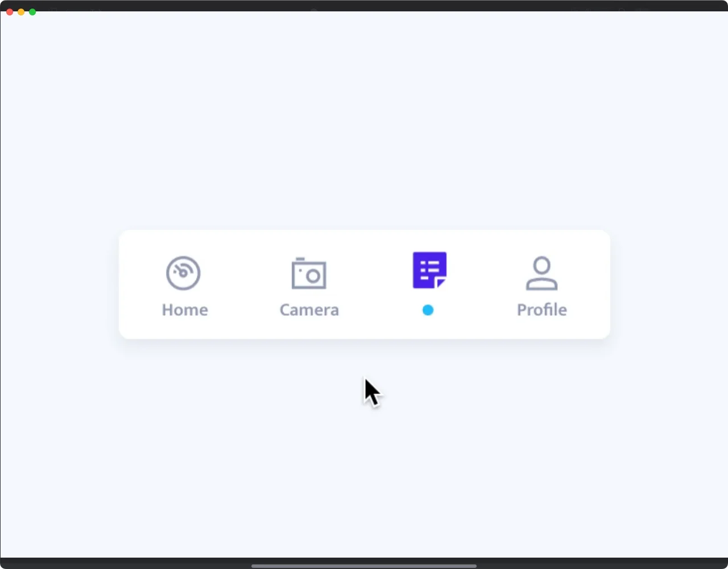The height and width of the screenshot is (569, 728).
Task: Click the Home gauge icon
Action: click(x=183, y=273)
